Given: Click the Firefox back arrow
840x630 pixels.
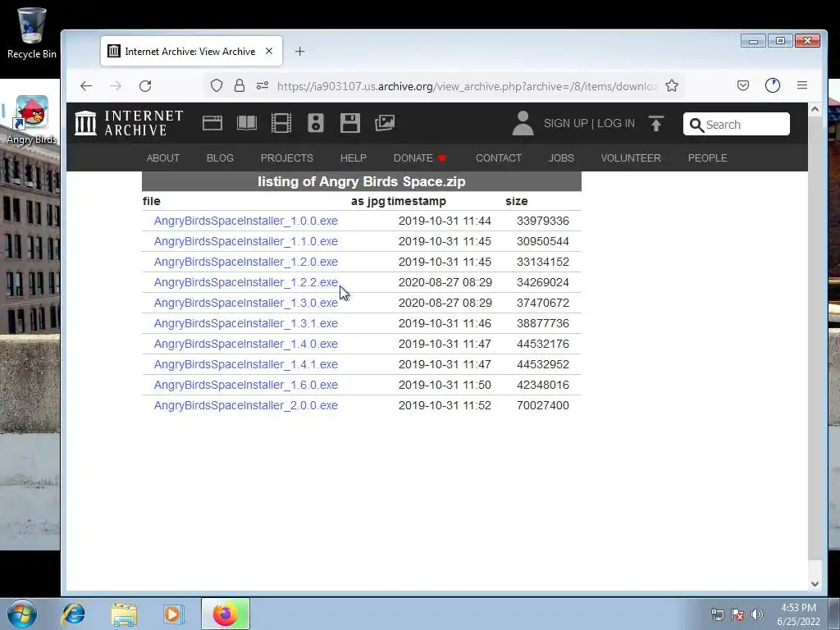Looking at the screenshot, I should (85, 85).
